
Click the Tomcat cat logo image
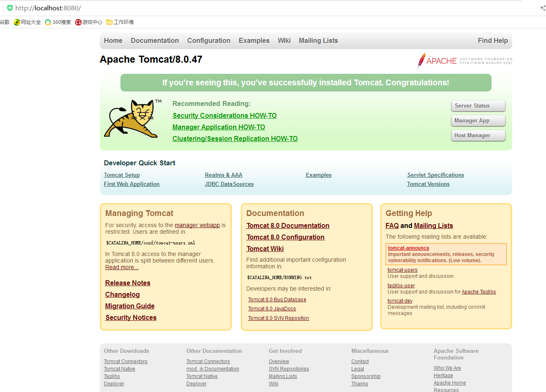point(133,118)
